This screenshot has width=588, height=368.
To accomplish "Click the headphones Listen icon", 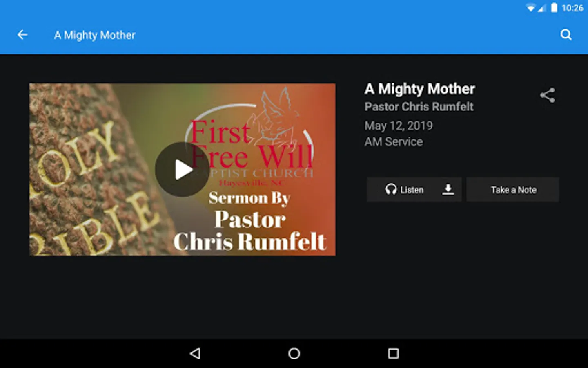I will tap(391, 189).
